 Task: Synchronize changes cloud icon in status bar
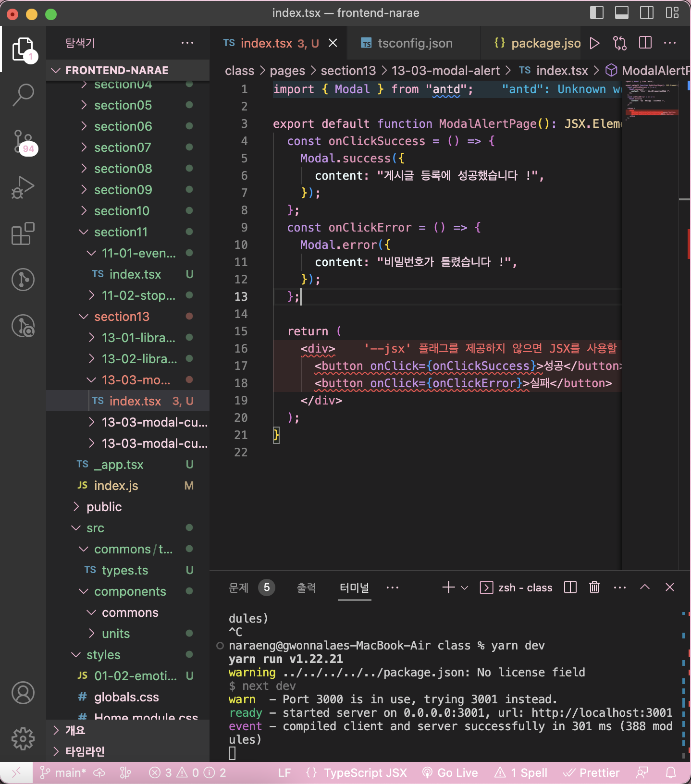[x=99, y=772]
